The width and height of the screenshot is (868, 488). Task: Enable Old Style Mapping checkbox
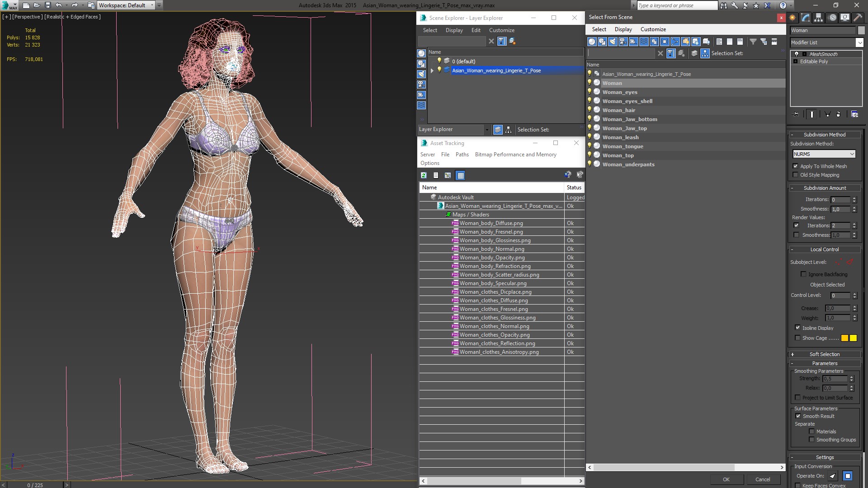coord(796,175)
